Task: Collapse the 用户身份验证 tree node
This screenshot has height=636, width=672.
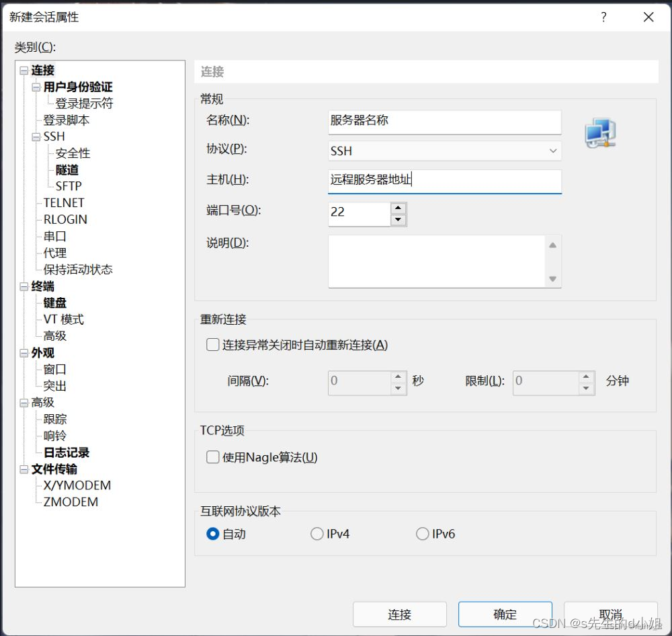Action: click(x=36, y=87)
